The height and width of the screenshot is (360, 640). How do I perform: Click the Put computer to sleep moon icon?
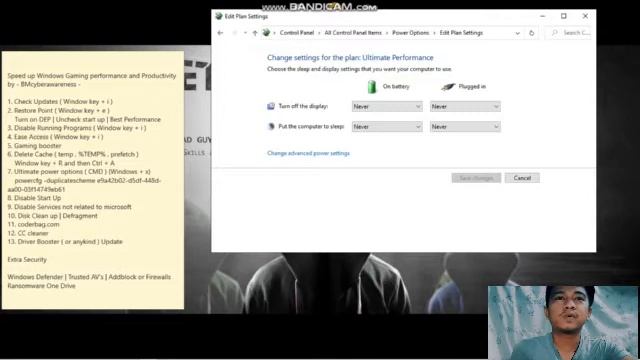[x=271, y=127]
